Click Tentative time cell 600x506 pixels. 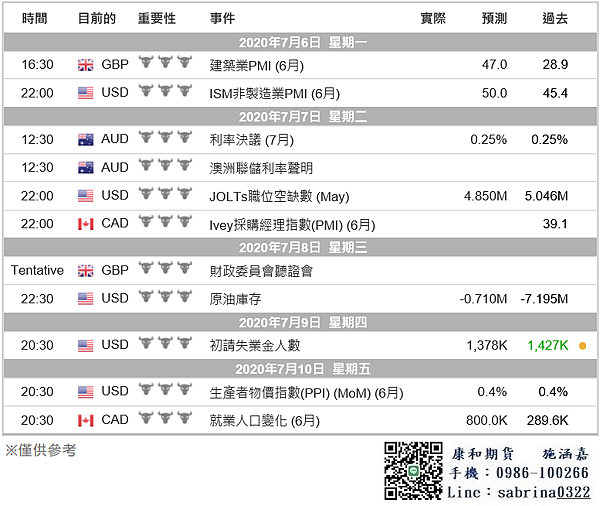point(37,270)
